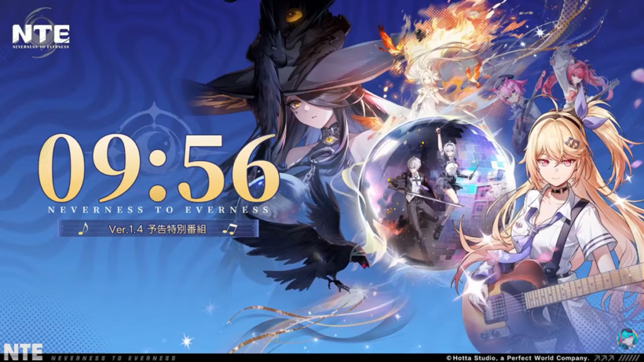This screenshot has height=362, width=644.
Task: Click the double music note right of 予告特別番組
Action: click(230, 229)
